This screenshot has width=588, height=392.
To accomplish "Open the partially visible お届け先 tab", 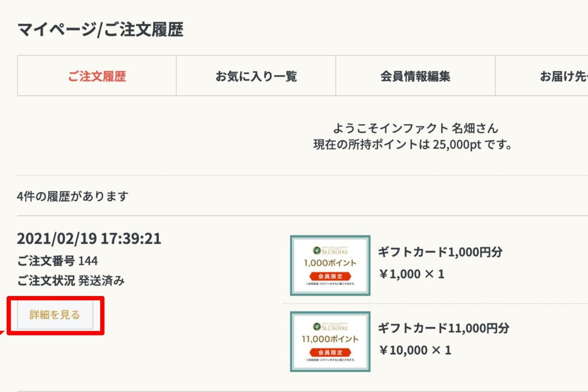I will click(563, 76).
